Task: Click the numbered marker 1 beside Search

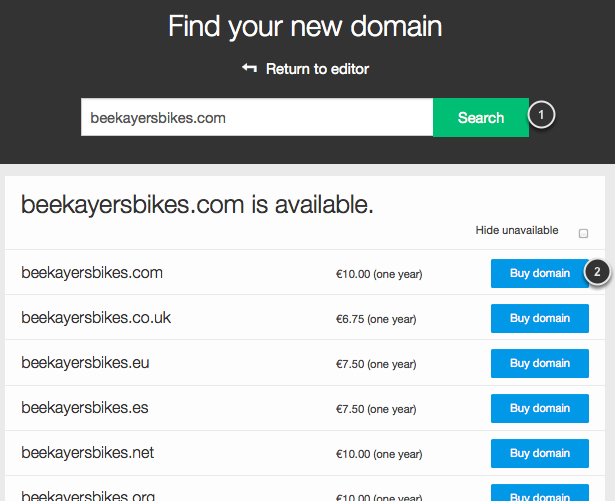Action: (x=541, y=116)
